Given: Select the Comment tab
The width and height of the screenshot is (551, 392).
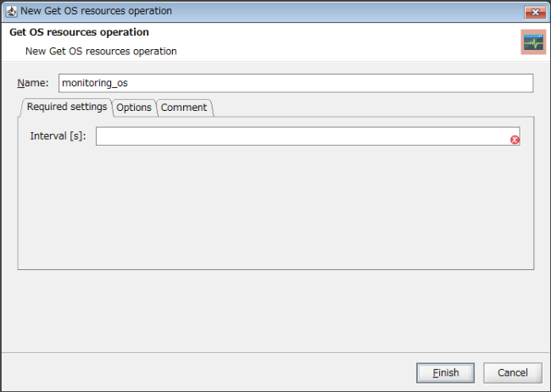Looking at the screenshot, I should (x=184, y=108).
